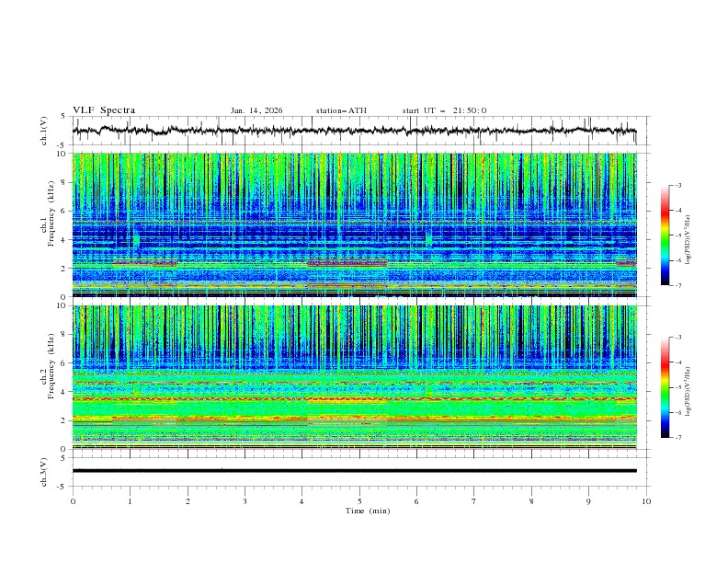Click the "ch.3(V)" waveform axis label
Screen dimensions: 728x563
pyautogui.click(x=44, y=472)
